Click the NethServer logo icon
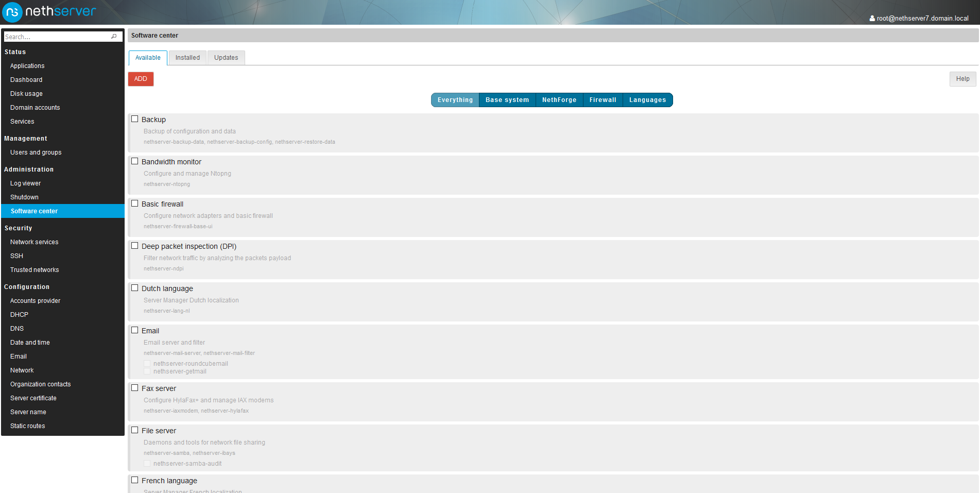Image resolution: width=980 pixels, height=493 pixels. click(12, 12)
